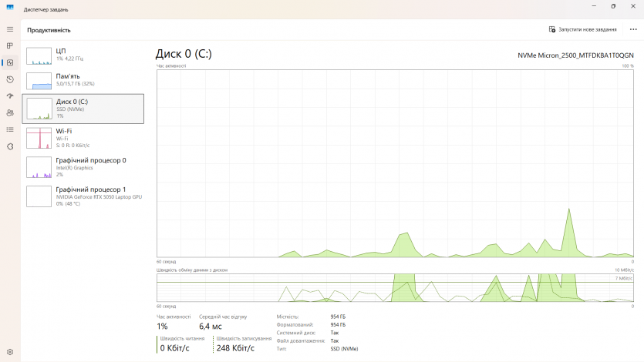Open the App history page icon
This screenshot has width=644, height=362.
coord(10,79)
